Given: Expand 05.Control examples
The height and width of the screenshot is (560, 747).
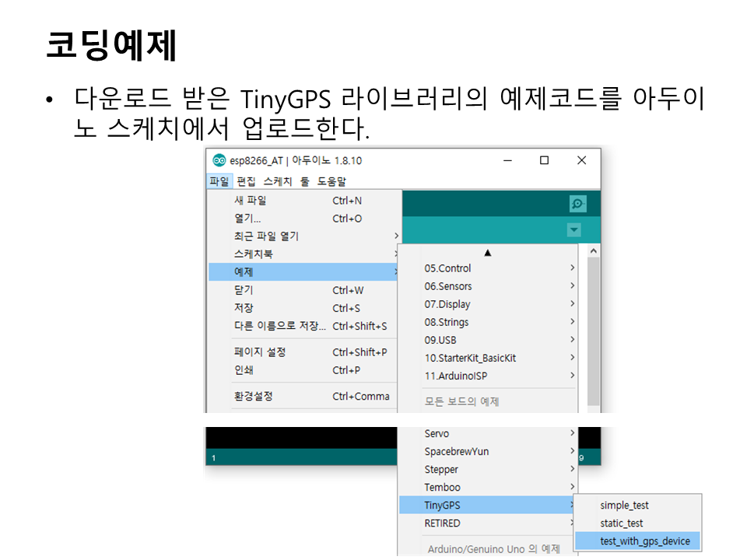Looking at the screenshot, I should (x=488, y=268).
